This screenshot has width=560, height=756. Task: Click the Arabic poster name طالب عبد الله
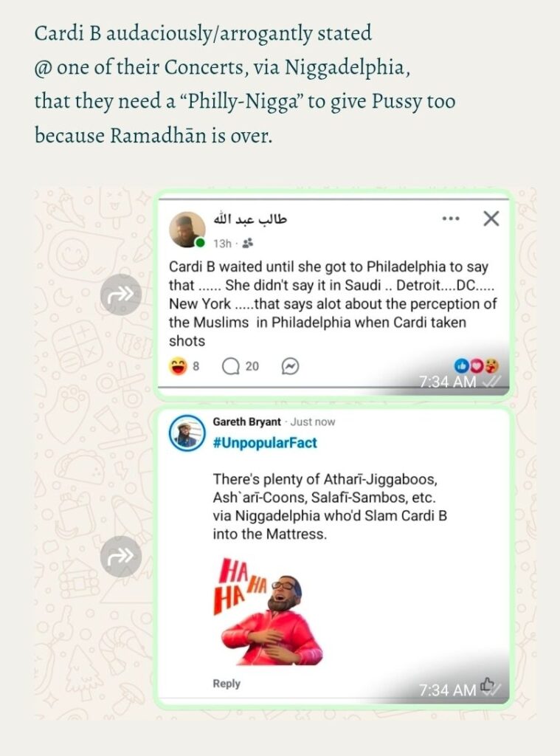coord(251,219)
